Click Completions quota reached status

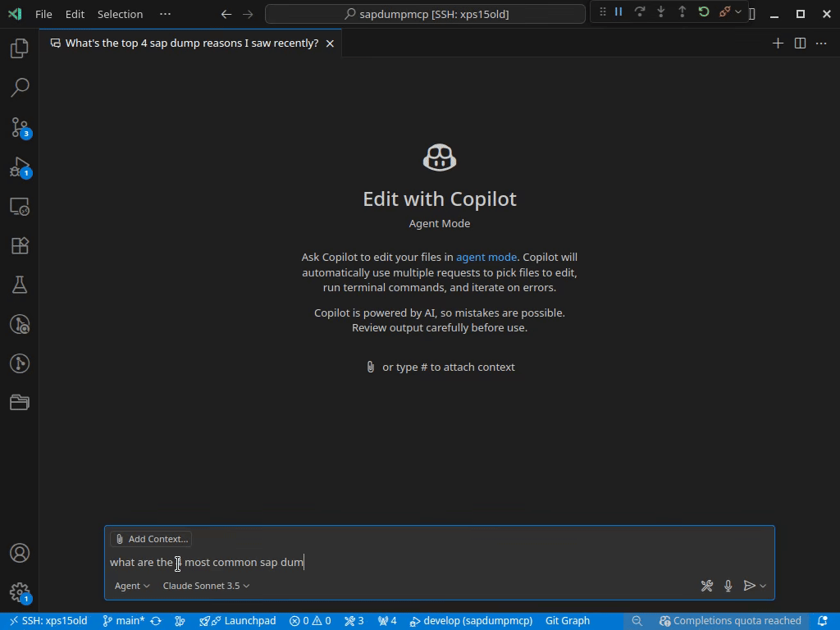(730, 621)
